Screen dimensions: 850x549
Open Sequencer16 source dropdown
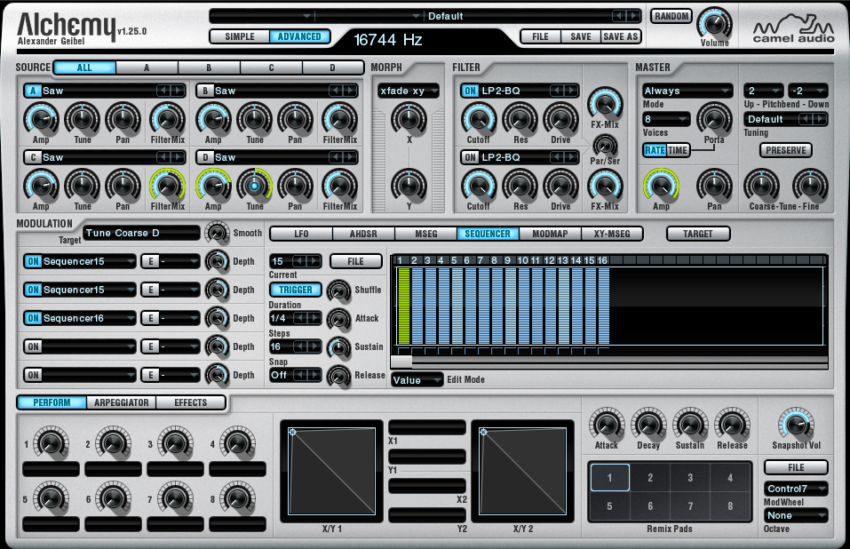(88, 318)
